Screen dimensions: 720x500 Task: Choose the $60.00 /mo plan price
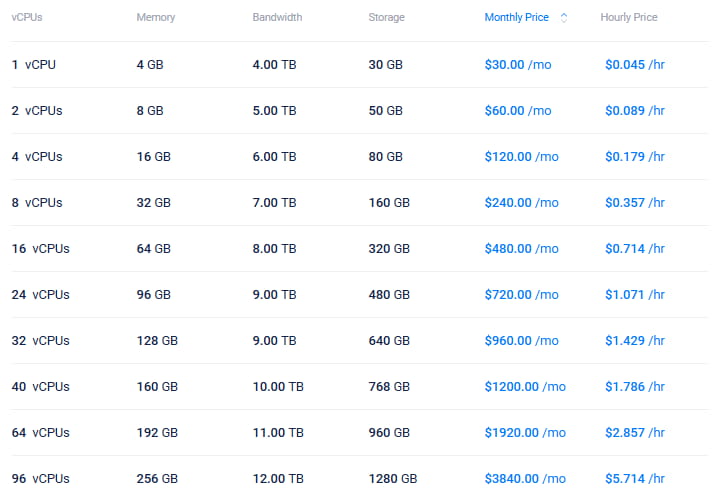coord(517,111)
